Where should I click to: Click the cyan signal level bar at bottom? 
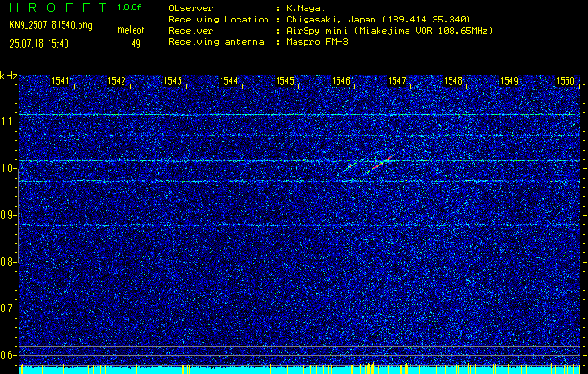299,370
